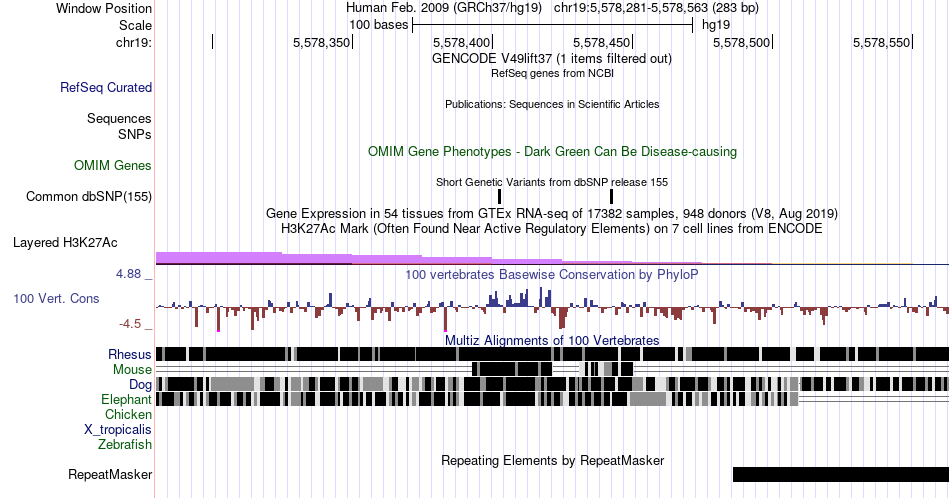Click the H3K27Ac Mark track title

552,228
